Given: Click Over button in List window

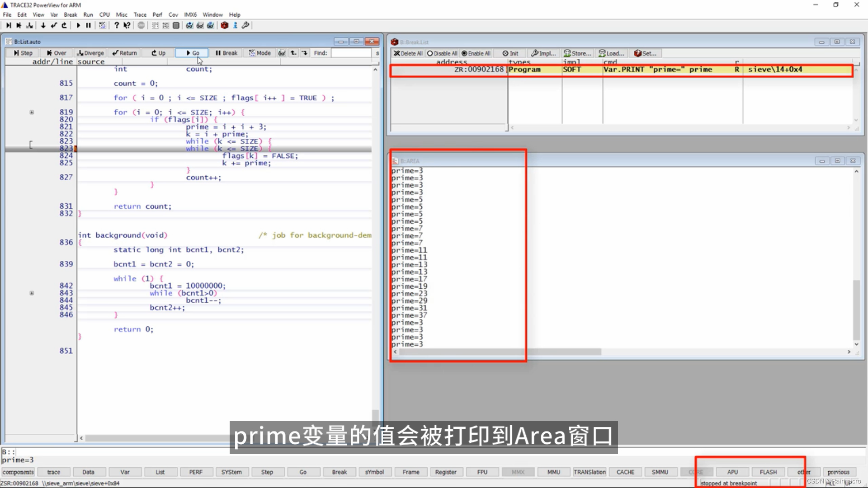Looking at the screenshot, I should pyautogui.click(x=57, y=53).
